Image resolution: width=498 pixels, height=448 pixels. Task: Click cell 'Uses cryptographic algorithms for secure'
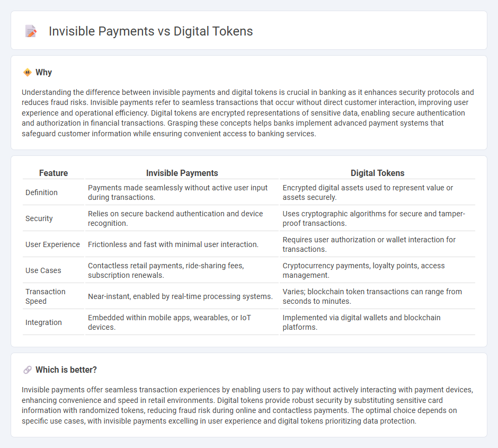click(x=377, y=218)
